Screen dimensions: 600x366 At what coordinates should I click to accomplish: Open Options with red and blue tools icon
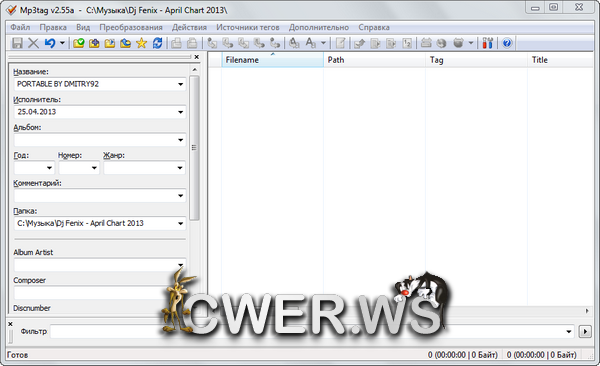[488, 43]
